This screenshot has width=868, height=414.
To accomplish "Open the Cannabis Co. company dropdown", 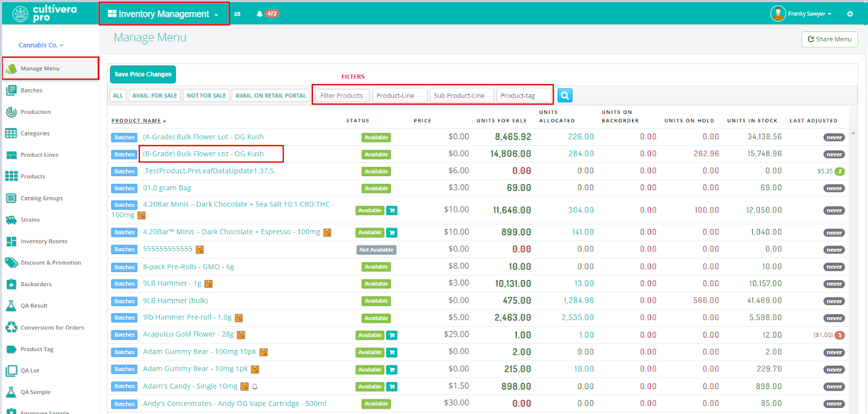I will (x=41, y=45).
